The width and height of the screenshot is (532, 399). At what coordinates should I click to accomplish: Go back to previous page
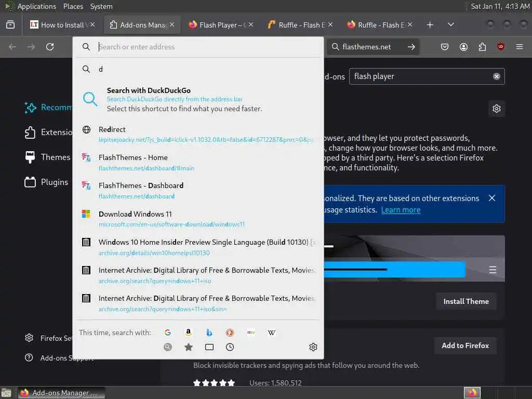pos(12,46)
